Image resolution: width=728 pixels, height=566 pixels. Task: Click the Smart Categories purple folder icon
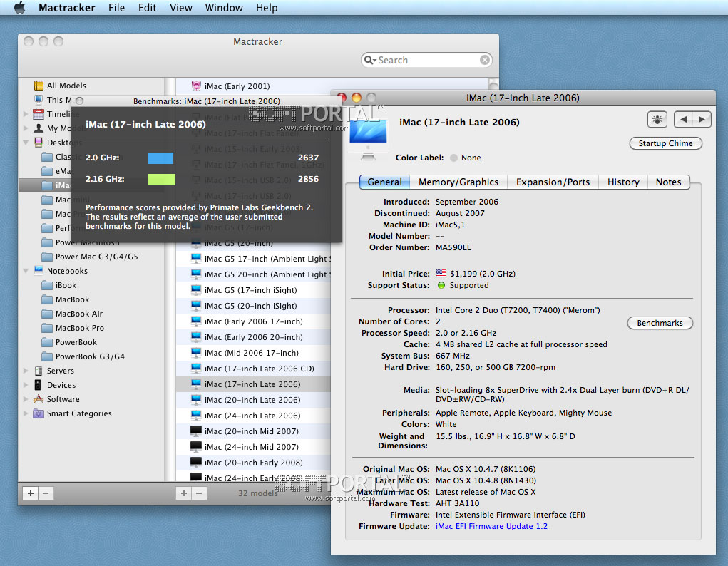point(39,413)
